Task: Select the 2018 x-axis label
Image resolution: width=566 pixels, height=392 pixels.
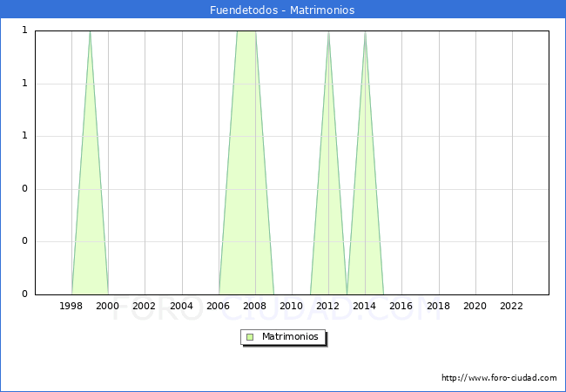Action: (x=439, y=306)
